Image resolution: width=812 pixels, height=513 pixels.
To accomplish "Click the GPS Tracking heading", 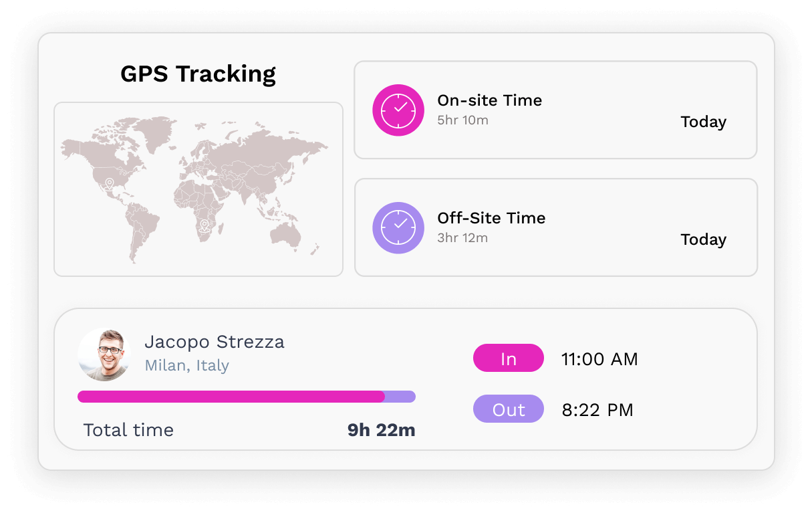I will pos(198,74).
